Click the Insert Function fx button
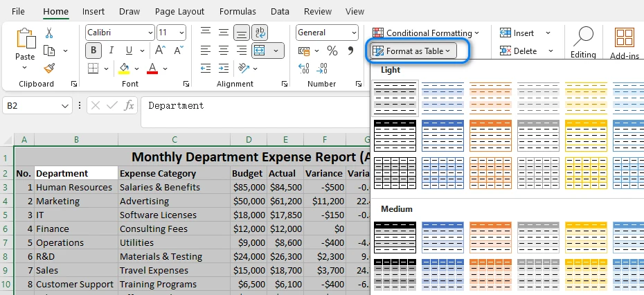 click(x=129, y=105)
